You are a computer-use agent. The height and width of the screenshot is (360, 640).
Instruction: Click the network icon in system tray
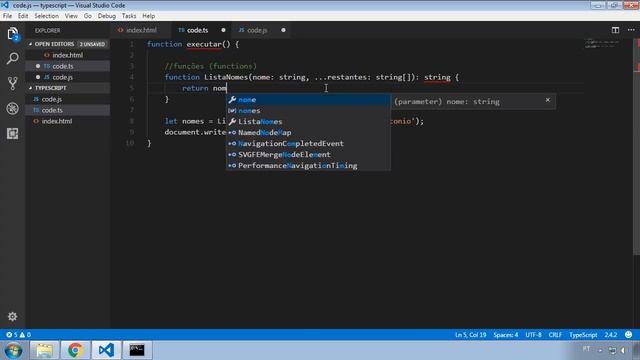612,350
